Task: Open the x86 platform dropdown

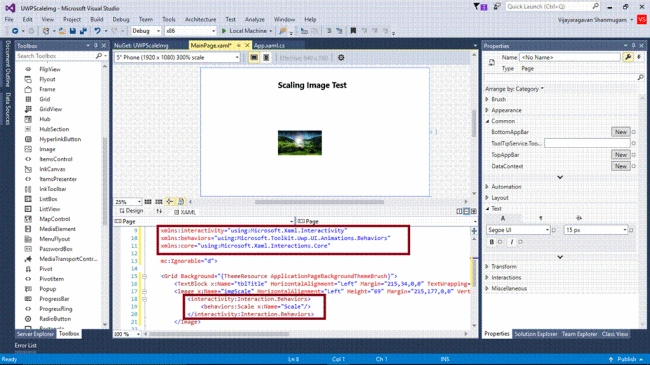Action: point(190,31)
